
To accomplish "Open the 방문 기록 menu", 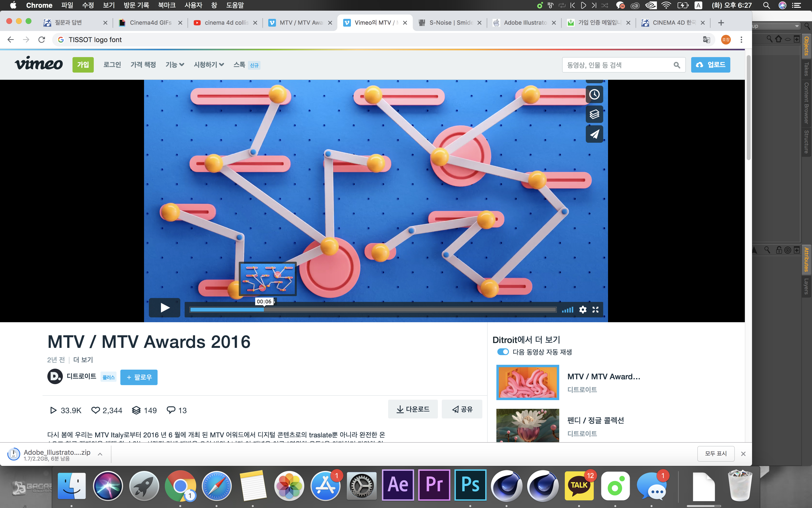I will click(136, 5).
